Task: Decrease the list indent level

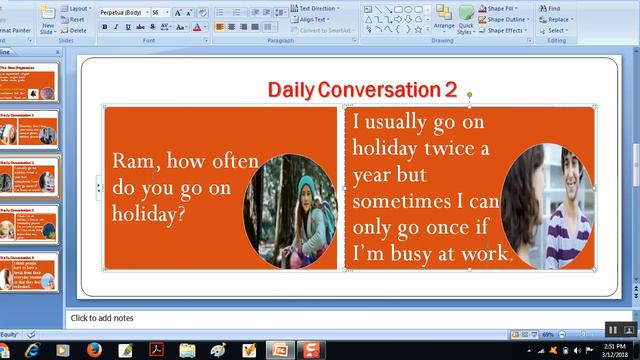Action: (x=255, y=13)
